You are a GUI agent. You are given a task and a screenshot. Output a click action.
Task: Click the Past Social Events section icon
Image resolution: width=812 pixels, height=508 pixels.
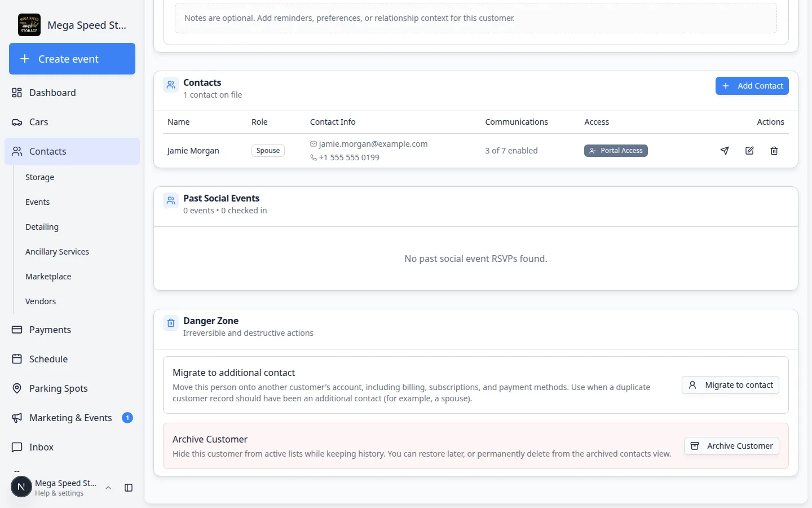pyautogui.click(x=171, y=200)
